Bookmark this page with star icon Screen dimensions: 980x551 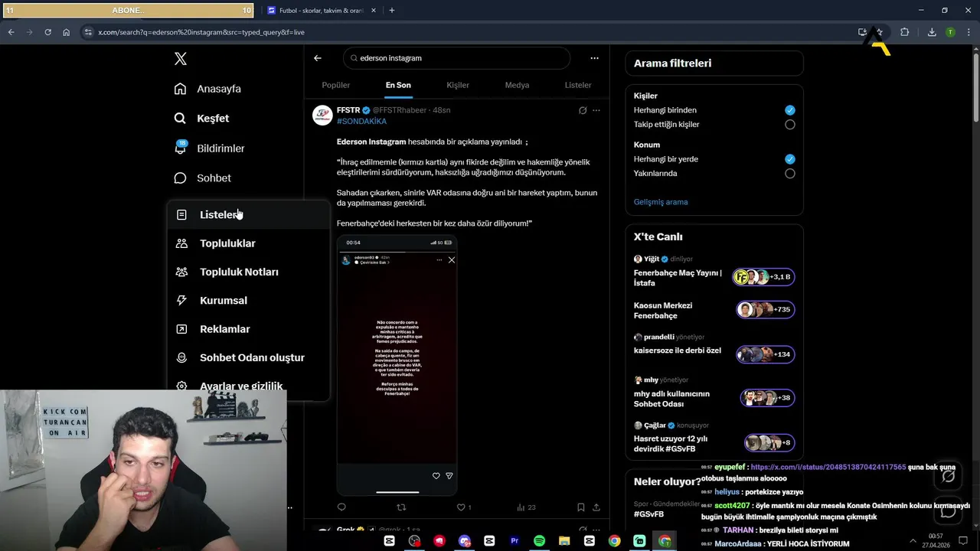coord(879,32)
